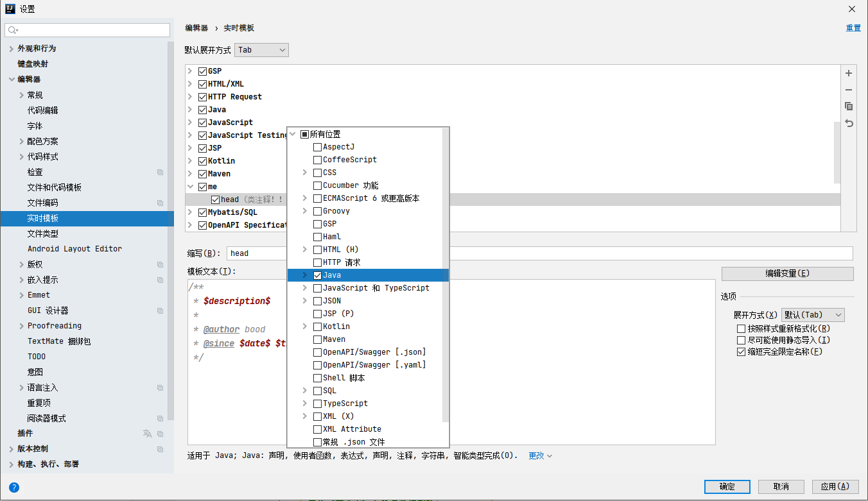Collapse the me template group
The width and height of the screenshot is (868, 501).
tap(190, 187)
